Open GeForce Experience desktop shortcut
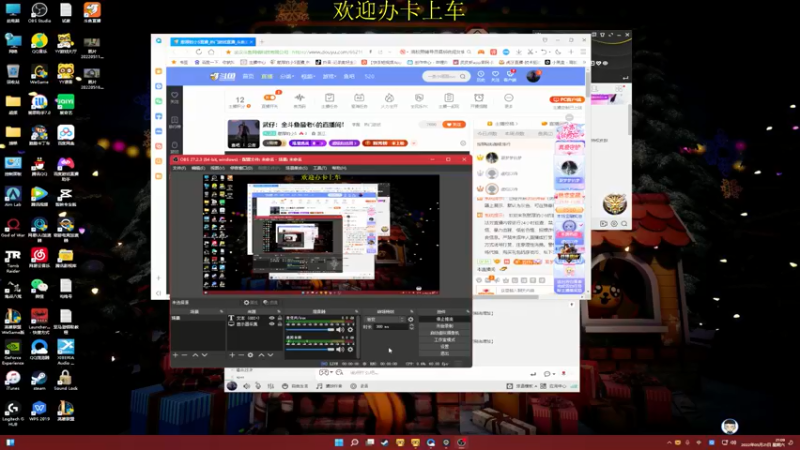This screenshot has height=450, width=800. click(x=13, y=352)
